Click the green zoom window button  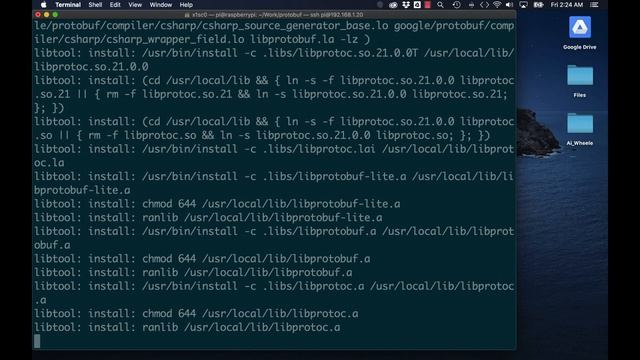click(x=55, y=15)
